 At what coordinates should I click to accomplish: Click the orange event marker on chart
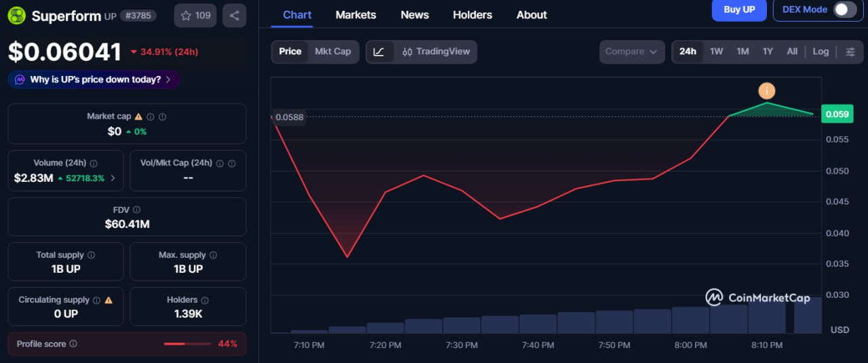coord(766,91)
